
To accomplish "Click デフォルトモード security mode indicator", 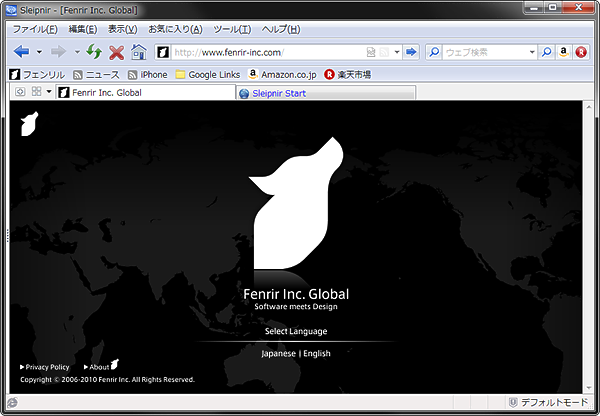I will pyautogui.click(x=548, y=402).
